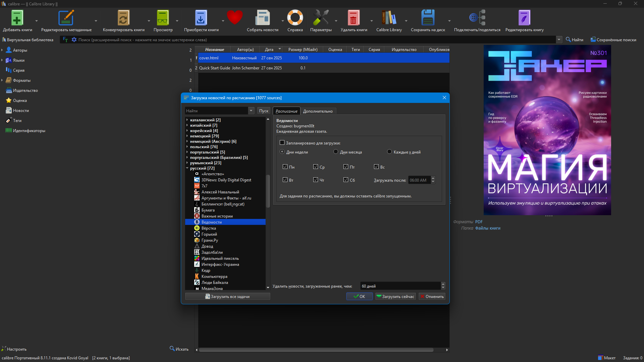Select the Горький news source
The height and width of the screenshot is (362, 644).
[209, 234]
